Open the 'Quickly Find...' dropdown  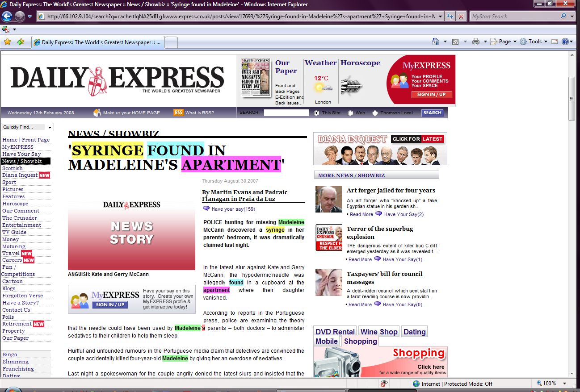click(27, 127)
